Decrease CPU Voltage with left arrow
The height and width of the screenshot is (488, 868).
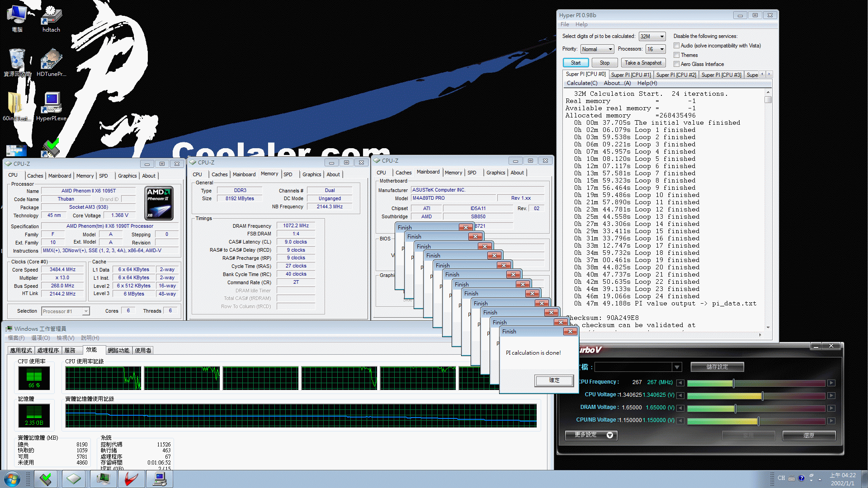[680, 395]
